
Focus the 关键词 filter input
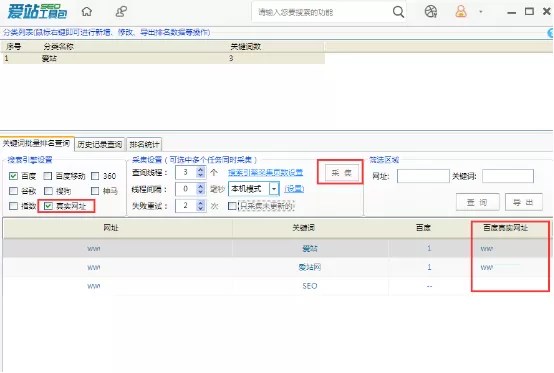pos(508,176)
